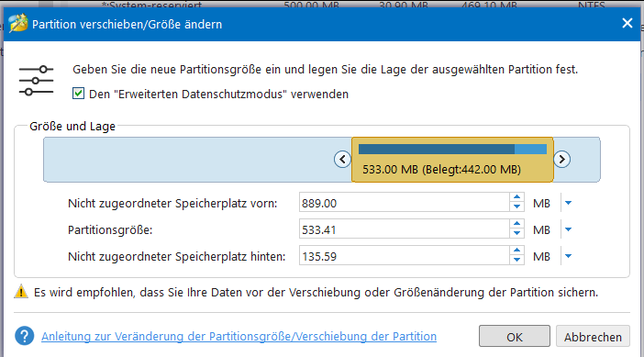Close the Partition verschieben dialog
The height and width of the screenshot is (357, 644).
627,23
